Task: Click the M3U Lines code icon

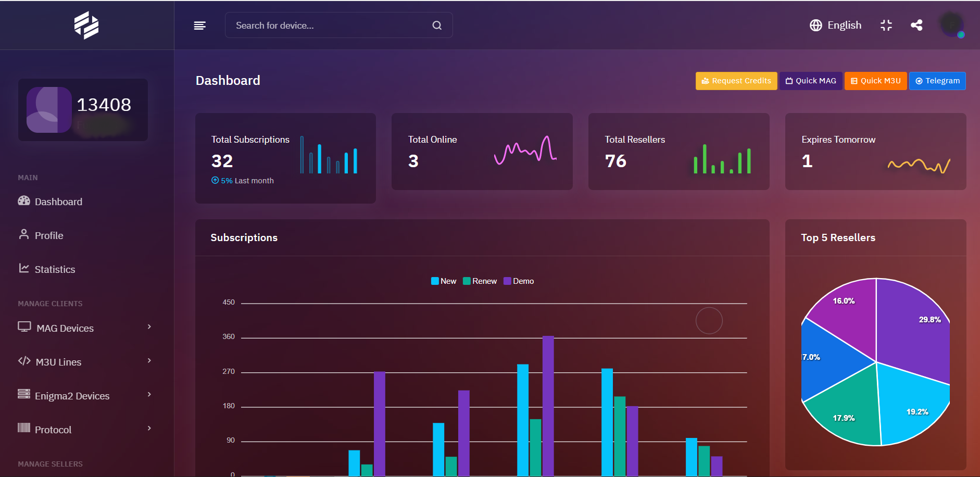Action: pyautogui.click(x=24, y=361)
